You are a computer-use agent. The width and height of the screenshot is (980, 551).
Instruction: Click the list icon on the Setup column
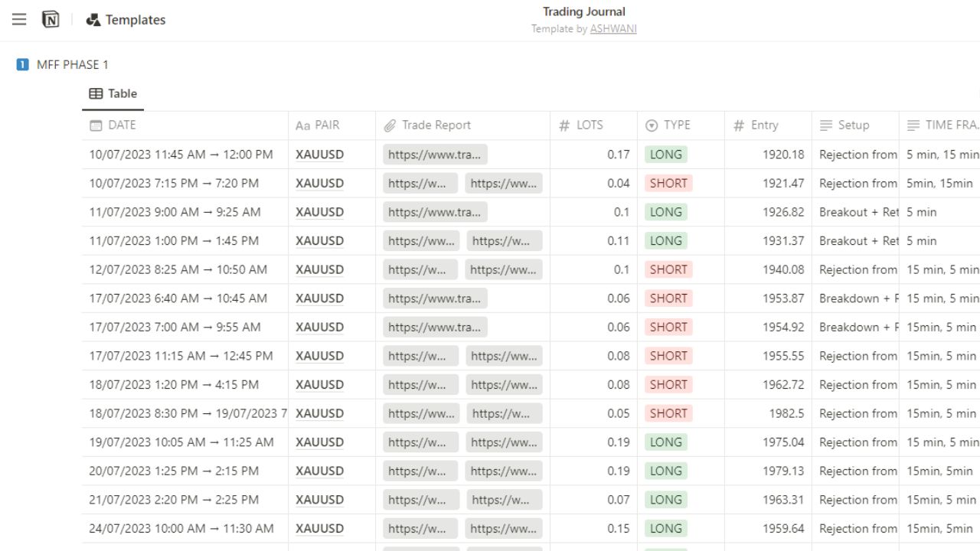point(828,125)
